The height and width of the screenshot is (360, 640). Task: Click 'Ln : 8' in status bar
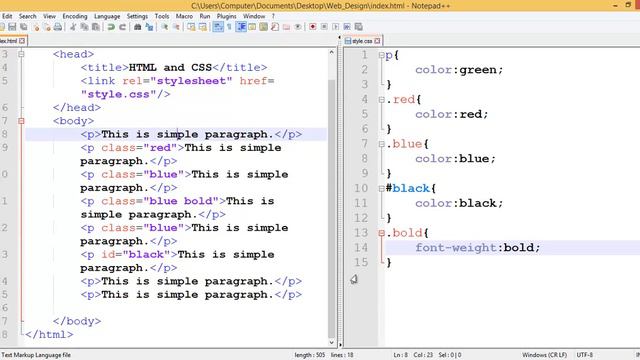click(x=400, y=355)
